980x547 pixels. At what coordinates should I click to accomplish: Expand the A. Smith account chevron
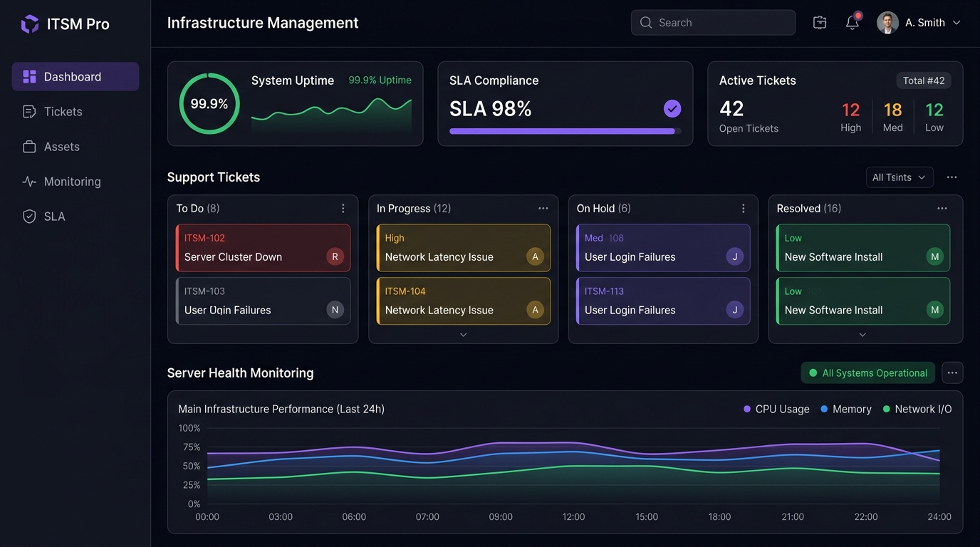(x=956, y=23)
